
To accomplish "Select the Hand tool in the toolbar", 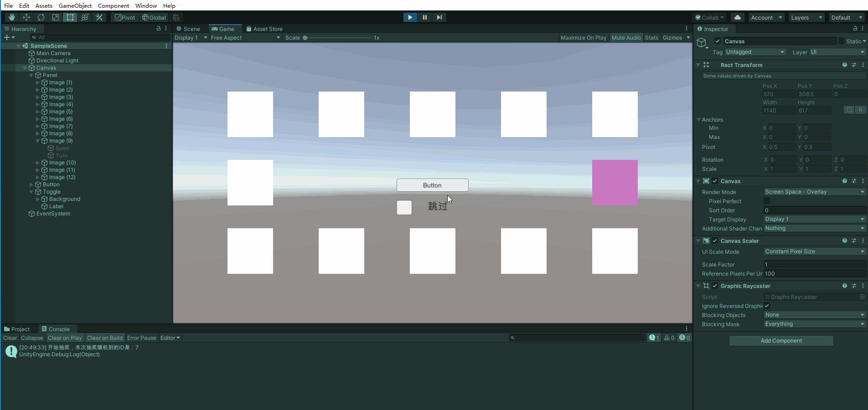I will (11, 17).
